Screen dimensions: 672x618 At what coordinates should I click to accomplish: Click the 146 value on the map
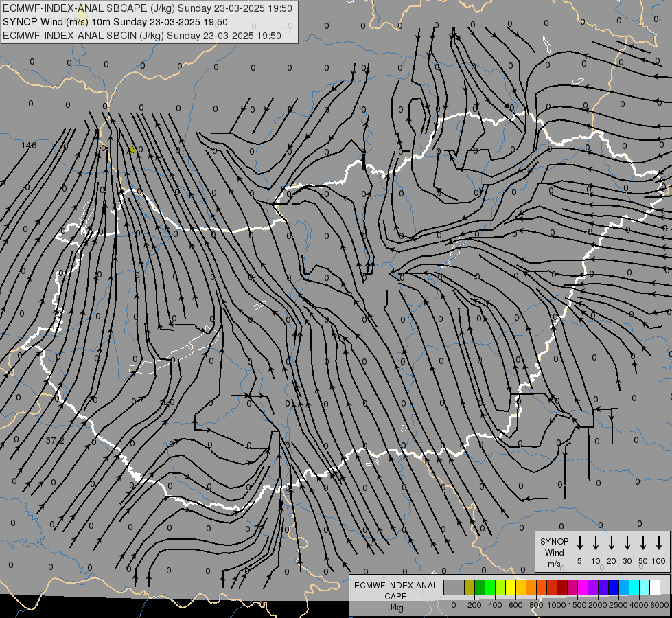tap(29, 146)
